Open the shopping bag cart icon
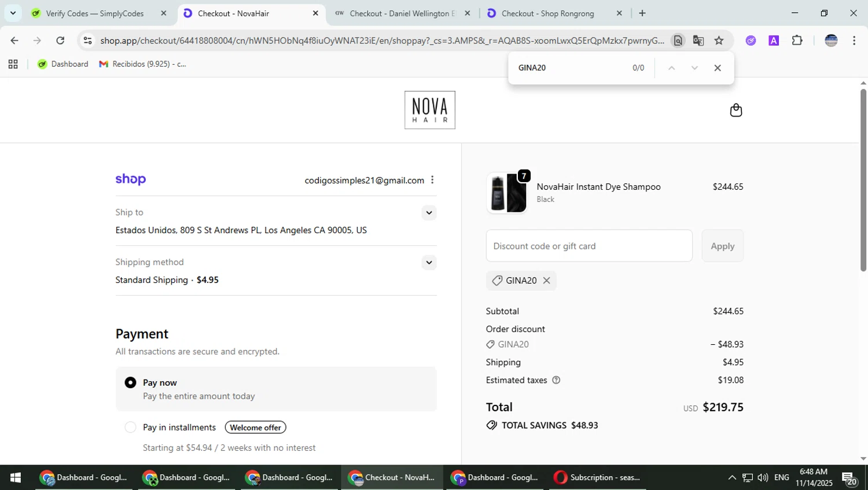Screen dimensions: 868x490 coord(735,110)
